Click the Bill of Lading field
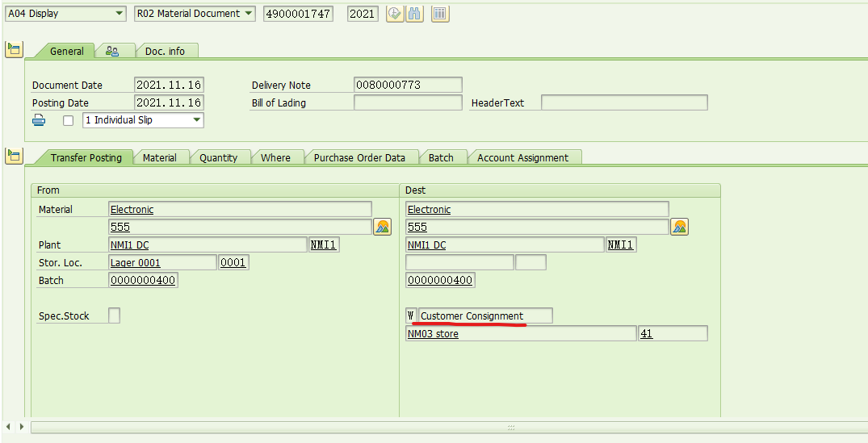This screenshot has height=443, width=868. coord(408,102)
